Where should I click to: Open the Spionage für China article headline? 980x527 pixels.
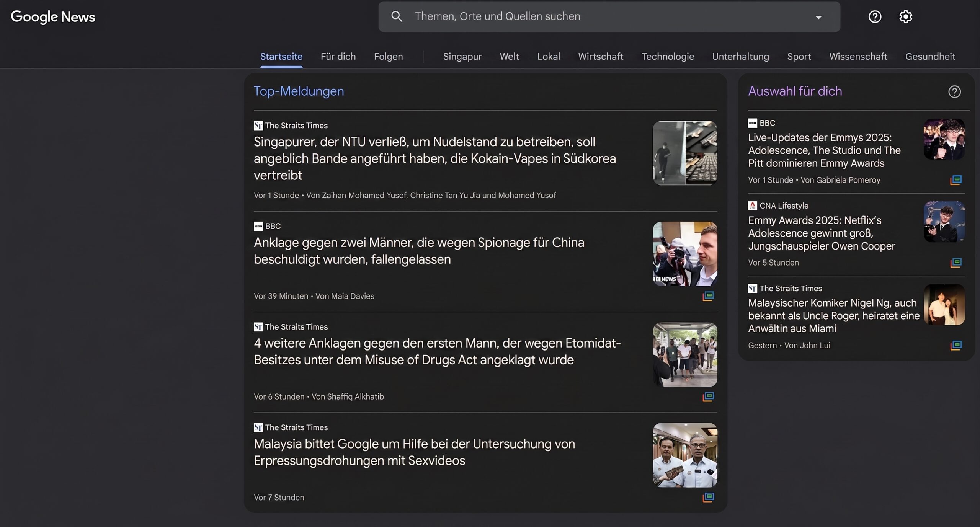point(419,251)
